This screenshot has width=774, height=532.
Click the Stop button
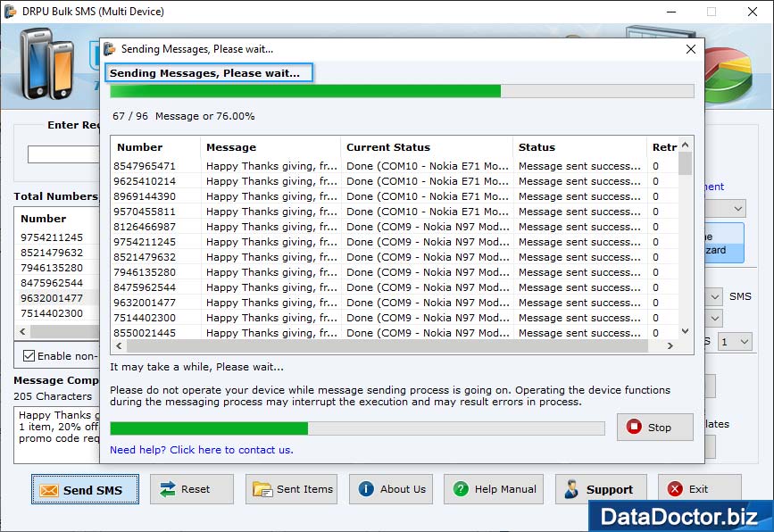(x=654, y=427)
